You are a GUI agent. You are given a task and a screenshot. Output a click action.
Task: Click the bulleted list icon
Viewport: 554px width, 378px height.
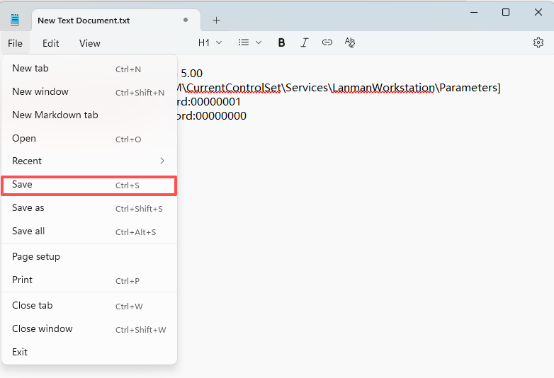[243, 42]
